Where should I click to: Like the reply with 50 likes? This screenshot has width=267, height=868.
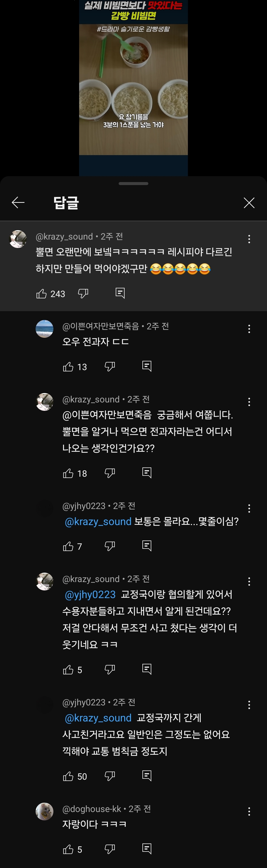click(68, 776)
